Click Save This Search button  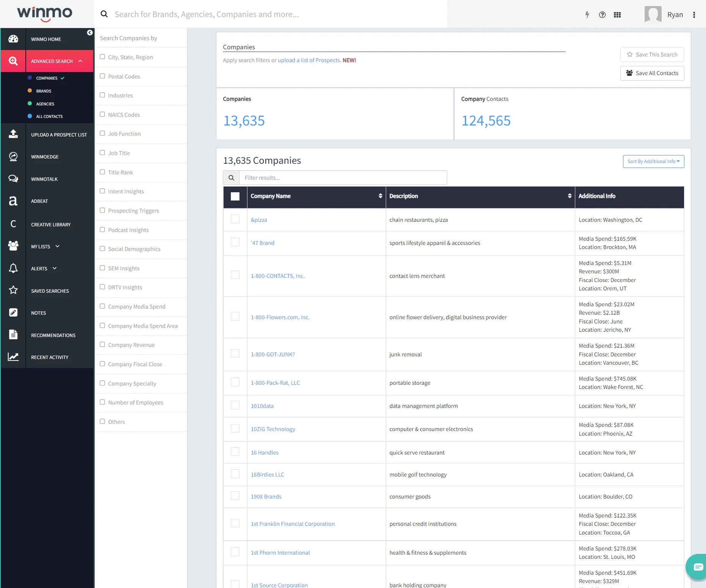click(652, 55)
